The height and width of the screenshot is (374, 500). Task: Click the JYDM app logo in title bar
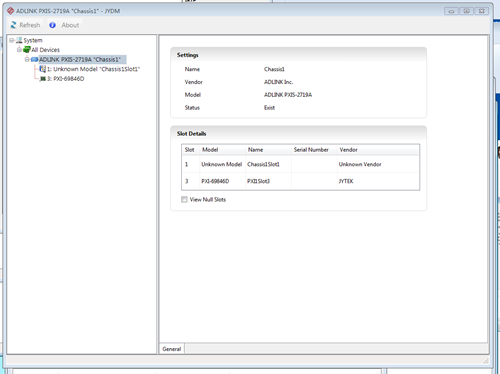pyautogui.click(x=11, y=11)
